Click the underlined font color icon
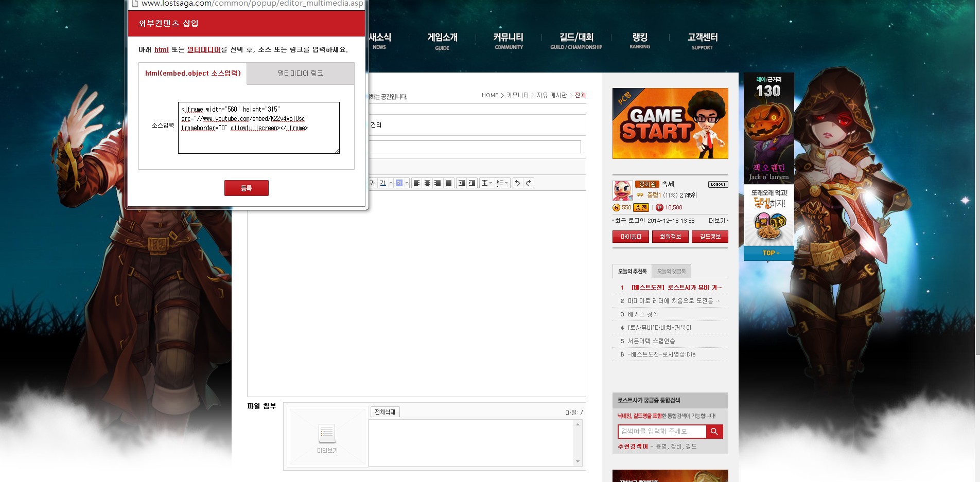Image resolution: width=980 pixels, height=482 pixels. [x=383, y=183]
